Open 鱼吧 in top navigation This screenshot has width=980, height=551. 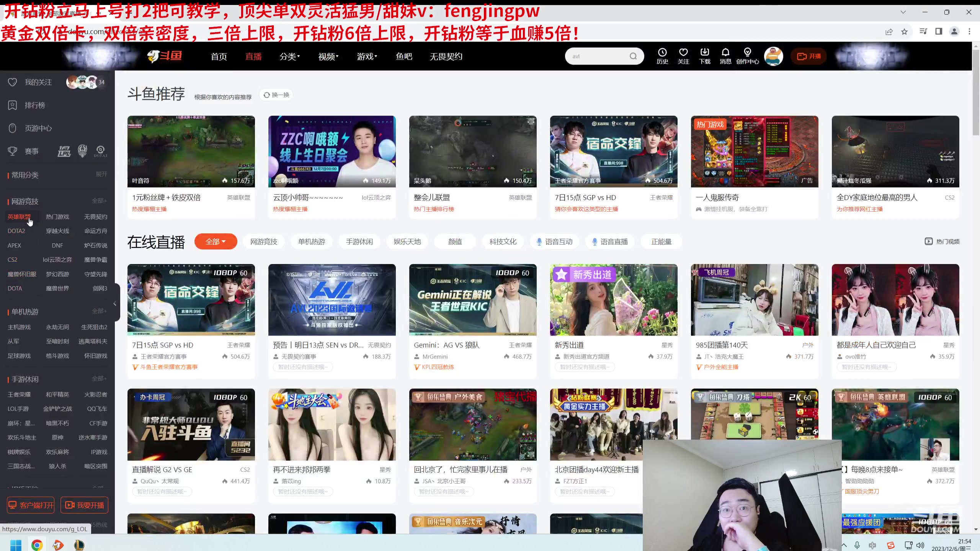[404, 57]
